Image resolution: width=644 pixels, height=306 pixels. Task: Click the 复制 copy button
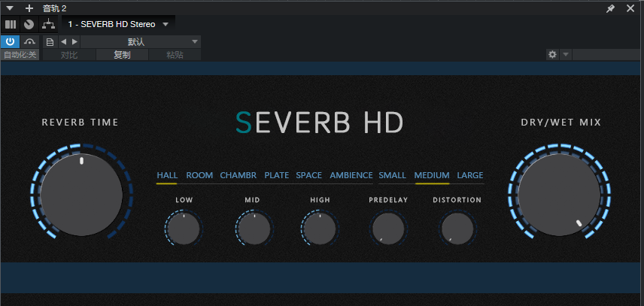coord(122,55)
